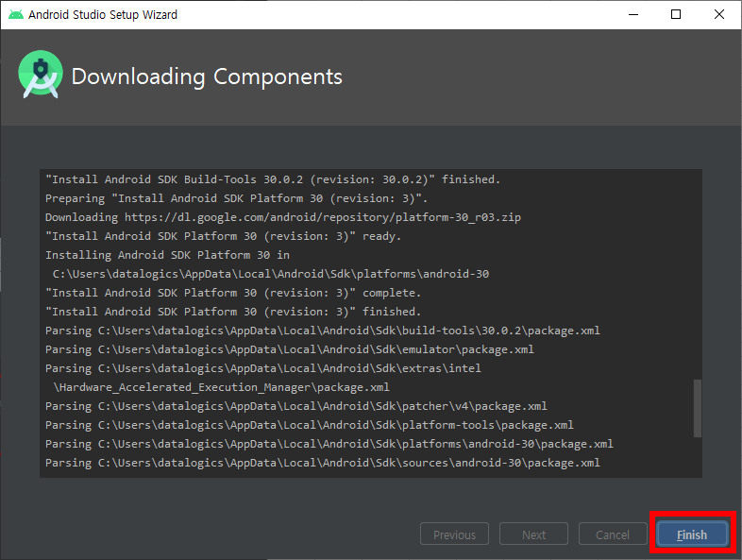Click the 'SDK Platform 30 (revision: 3) ready' line
This screenshot has height=560, width=742.
[223, 236]
